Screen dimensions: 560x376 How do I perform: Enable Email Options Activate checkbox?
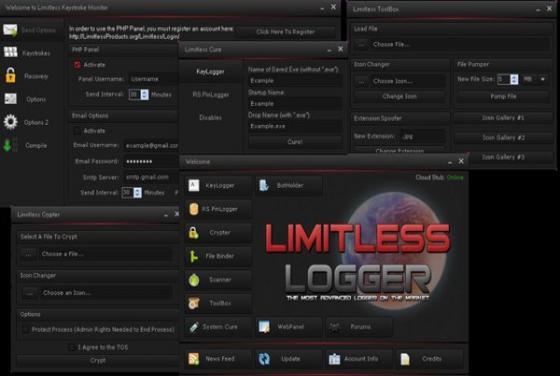(x=77, y=131)
